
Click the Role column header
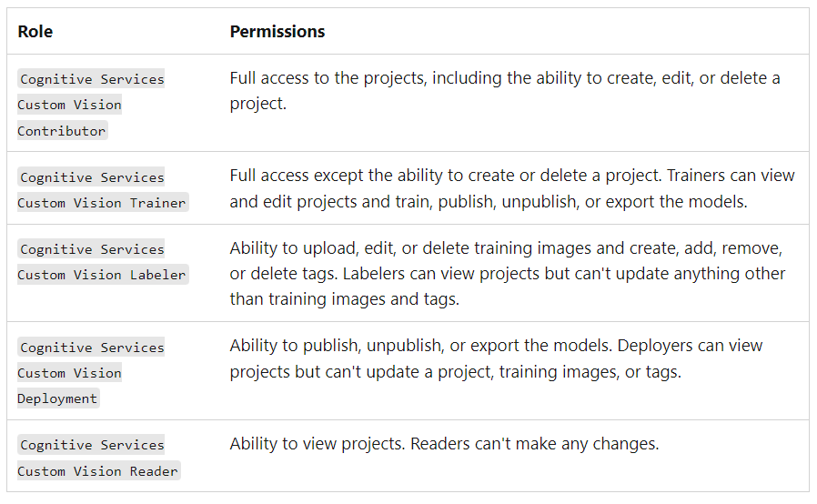coord(35,32)
